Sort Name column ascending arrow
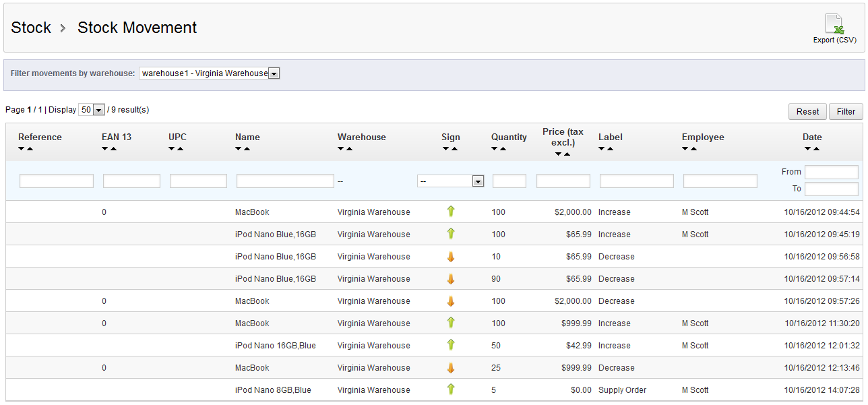This screenshot has width=868, height=405. click(x=247, y=149)
